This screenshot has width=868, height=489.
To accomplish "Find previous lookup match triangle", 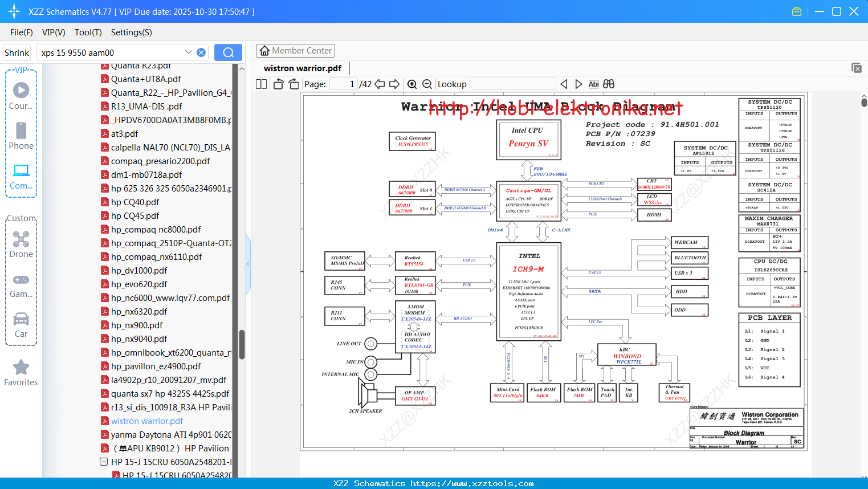I will point(564,84).
